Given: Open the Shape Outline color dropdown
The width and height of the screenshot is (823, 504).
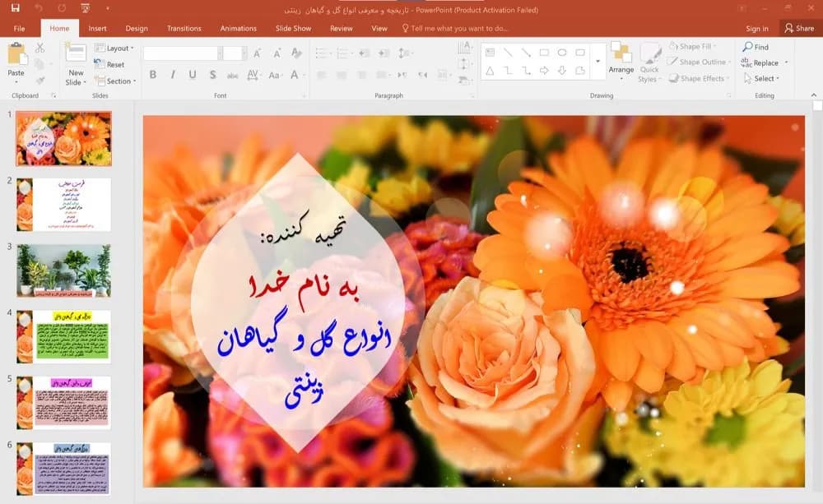Looking at the screenshot, I should click(699, 62).
